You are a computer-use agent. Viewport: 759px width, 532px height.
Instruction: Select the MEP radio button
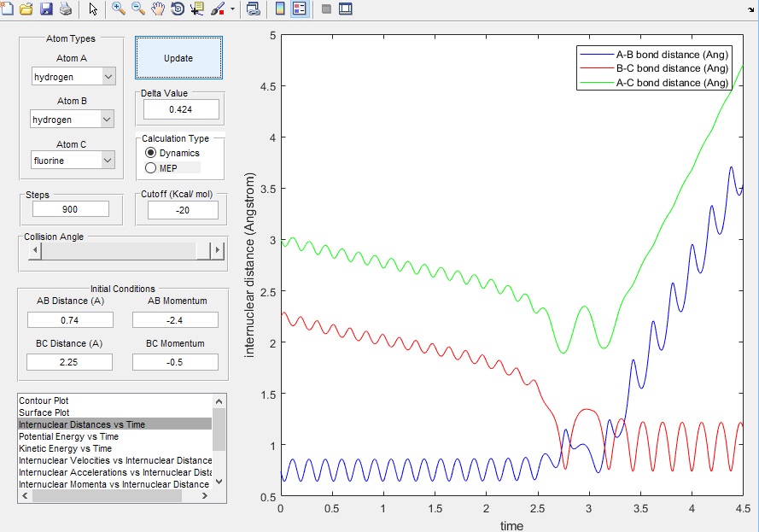click(x=151, y=167)
